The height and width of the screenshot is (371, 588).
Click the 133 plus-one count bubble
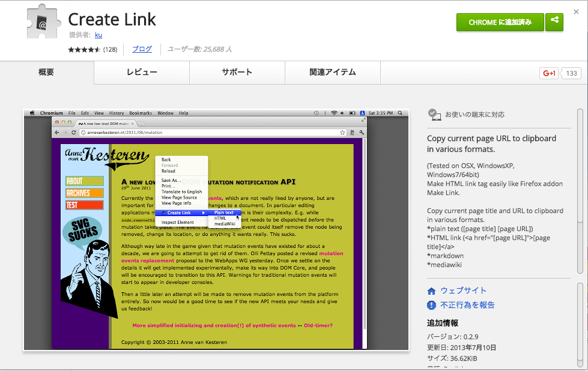tap(571, 73)
